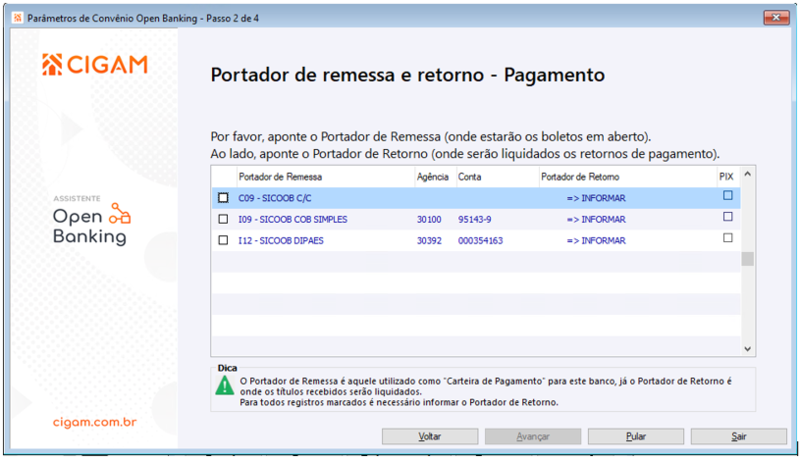
Task: Click the => INFORMAR cell for I09
Action: (x=596, y=219)
